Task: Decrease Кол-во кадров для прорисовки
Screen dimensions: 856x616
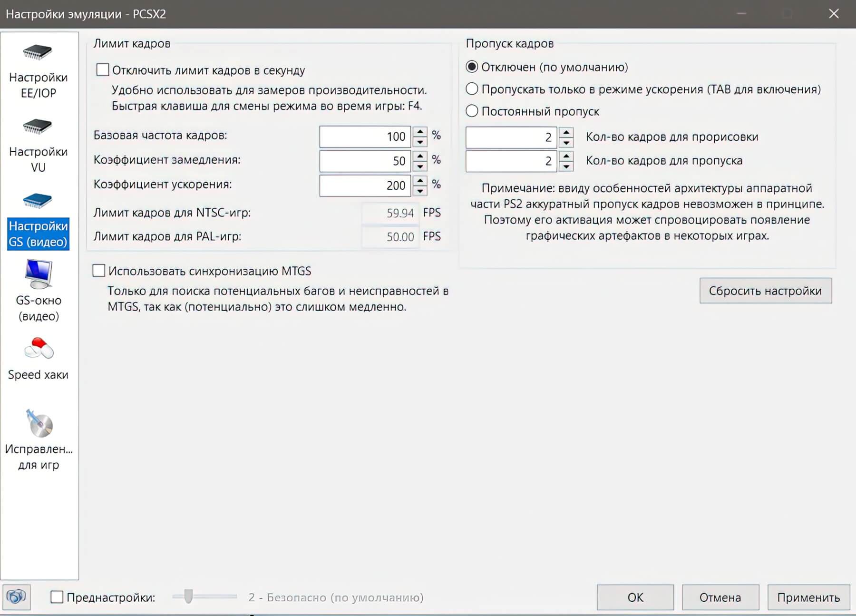Action: click(566, 142)
